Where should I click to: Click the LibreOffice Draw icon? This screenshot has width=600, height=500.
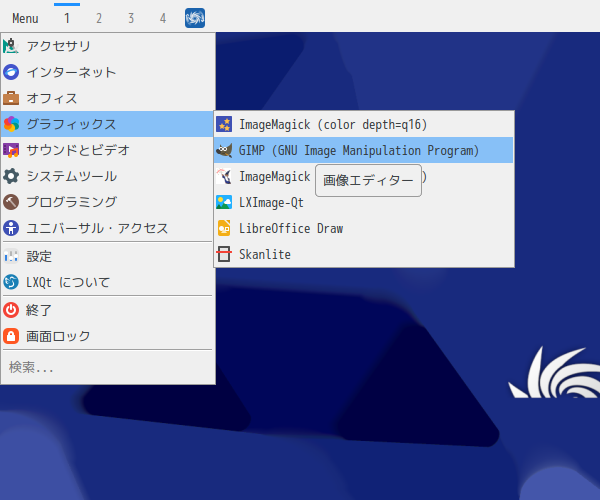pos(224,228)
